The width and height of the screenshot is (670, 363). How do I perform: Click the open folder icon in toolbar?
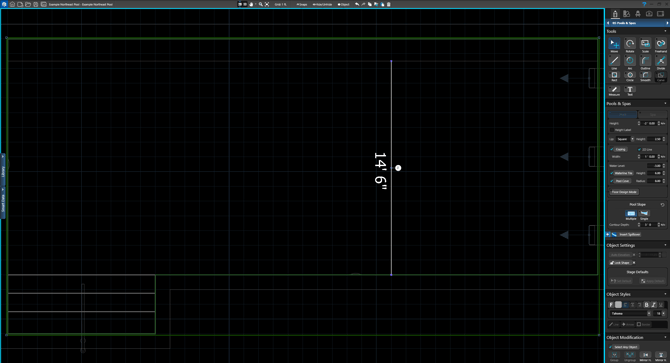[28, 4]
